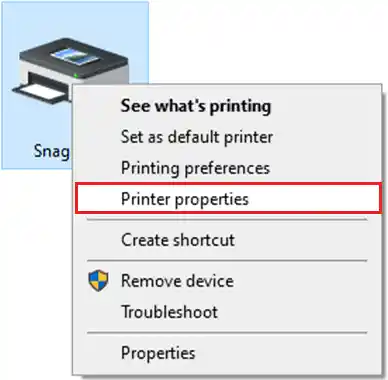Choose Set as default printer

(197, 137)
